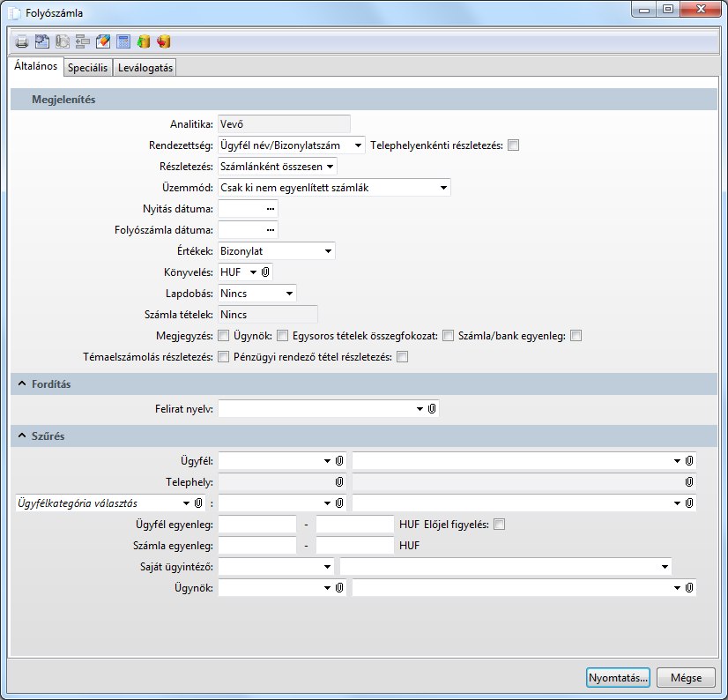The height and width of the screenshot is (700, 728).
Task: Expand Üzemmód dropdown list
Action: pyautogui.click(x=443, y=188)
